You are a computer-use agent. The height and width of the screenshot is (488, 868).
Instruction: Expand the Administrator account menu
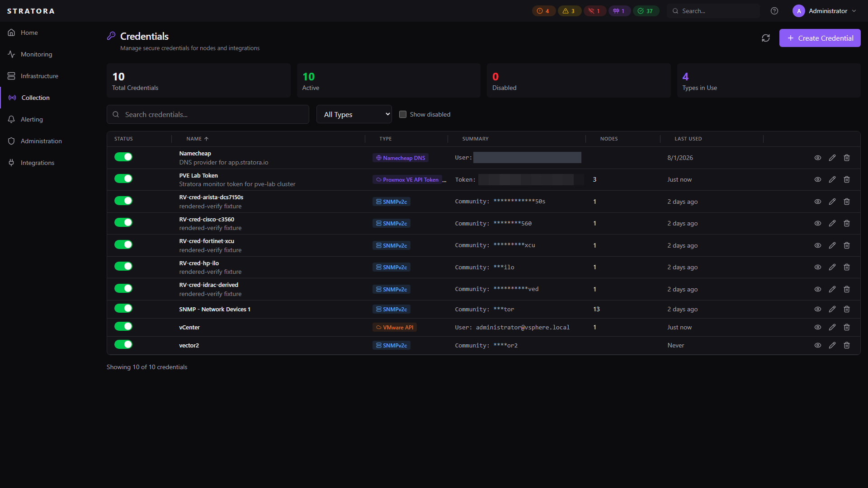[x=825, y=11]
